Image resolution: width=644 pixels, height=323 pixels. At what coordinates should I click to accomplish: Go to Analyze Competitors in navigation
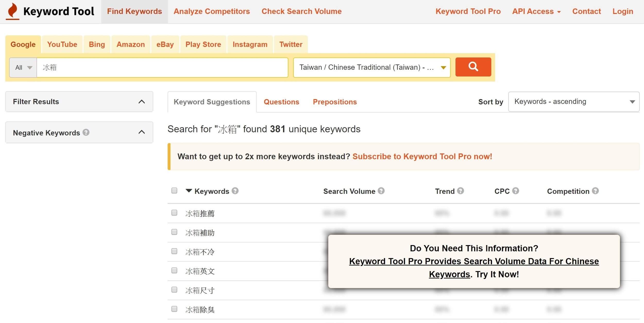212,11
